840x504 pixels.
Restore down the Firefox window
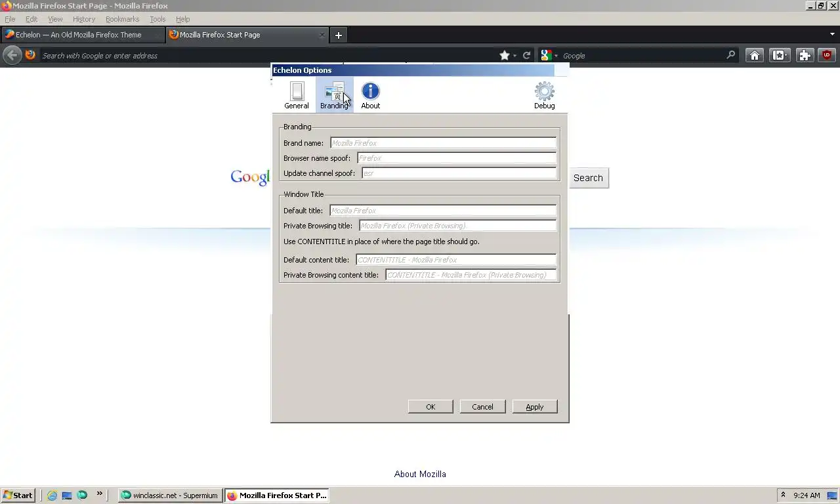[x=821, y=6]
